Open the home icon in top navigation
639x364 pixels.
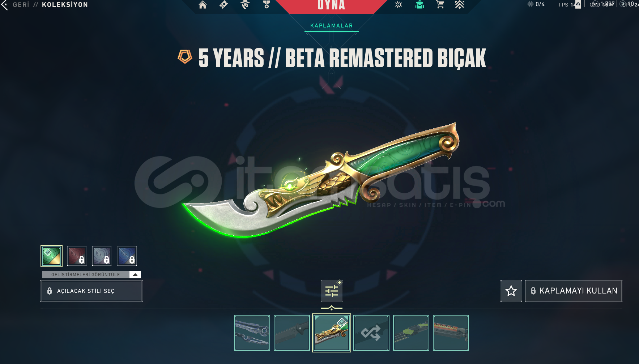point(203,5)
